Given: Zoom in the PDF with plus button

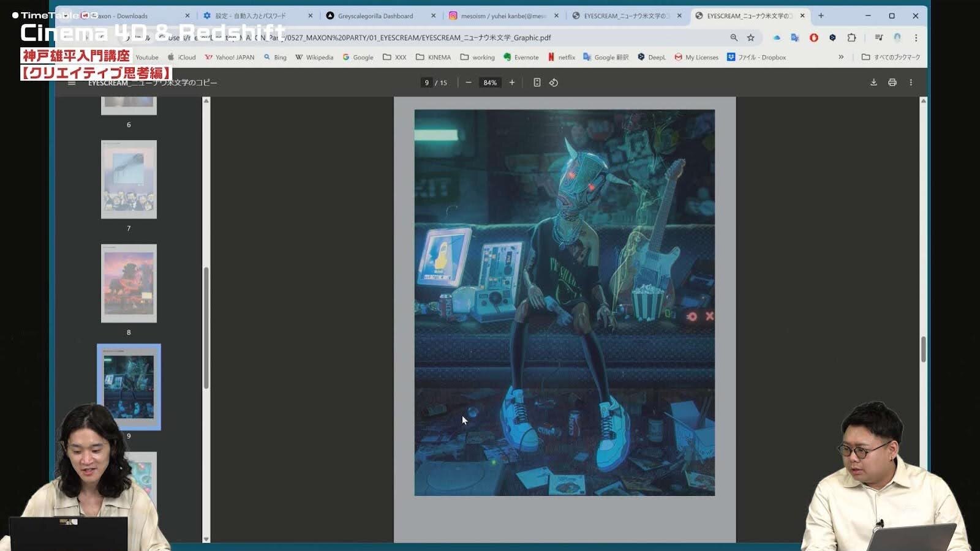Looking at the screenshot, I should click(512, 83).
